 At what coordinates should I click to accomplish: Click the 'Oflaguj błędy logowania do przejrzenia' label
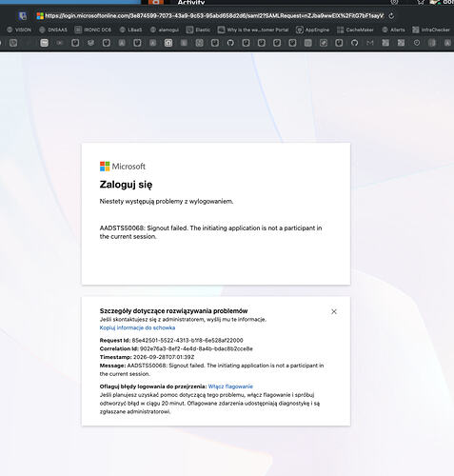(x=153, y=387)
